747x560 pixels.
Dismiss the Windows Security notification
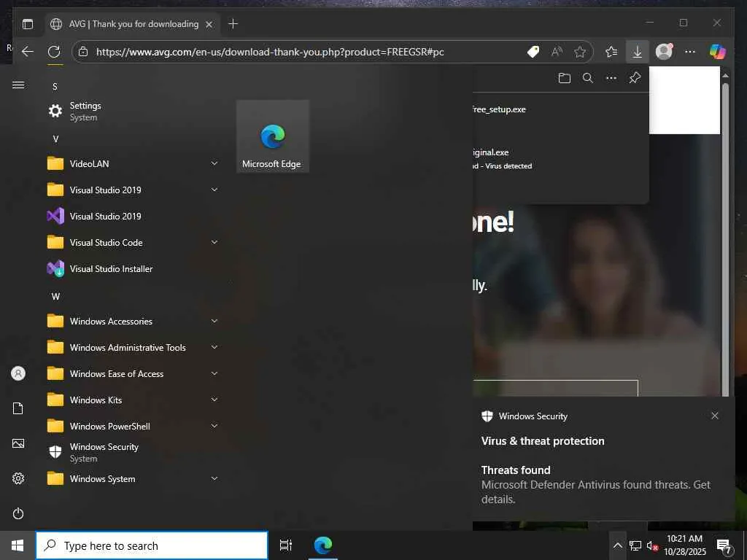[x=715, y=416]
